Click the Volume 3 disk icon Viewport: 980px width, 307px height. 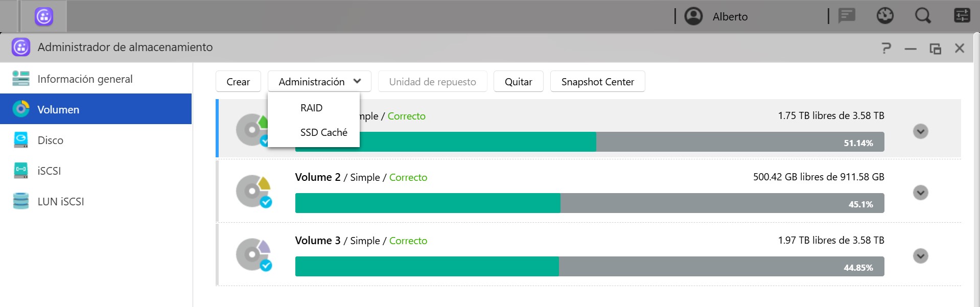[x=253, y=254]
